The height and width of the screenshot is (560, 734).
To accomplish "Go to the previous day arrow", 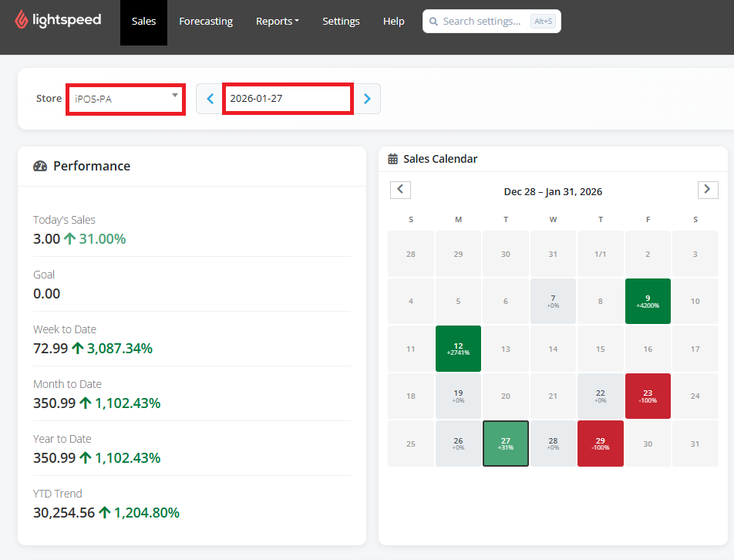I will (210, 99).
